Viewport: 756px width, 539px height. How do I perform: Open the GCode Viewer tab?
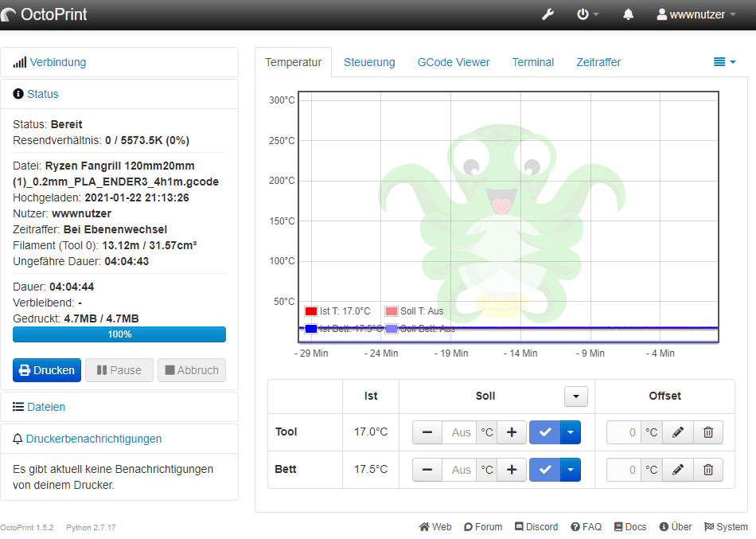(454, 62)
